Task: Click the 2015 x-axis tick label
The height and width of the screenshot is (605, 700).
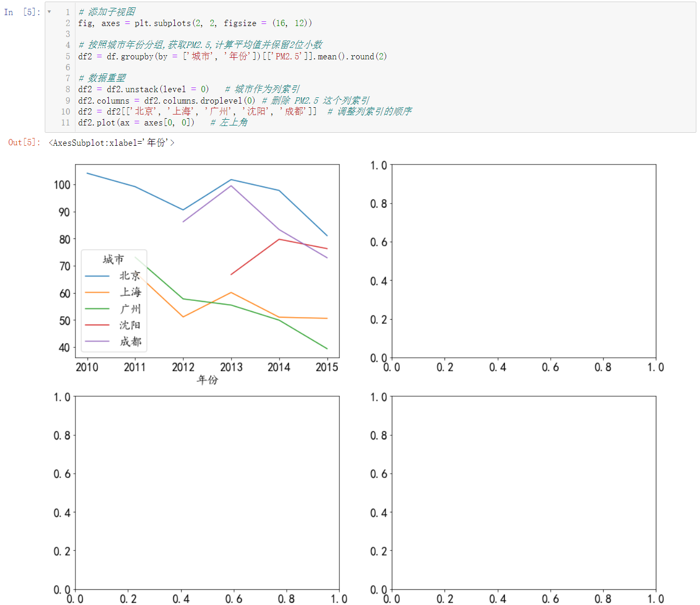Action: (x=327, y=367)
